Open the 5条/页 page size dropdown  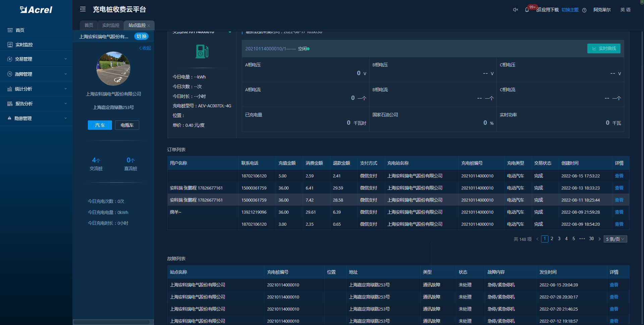click(x=615, y=239)
